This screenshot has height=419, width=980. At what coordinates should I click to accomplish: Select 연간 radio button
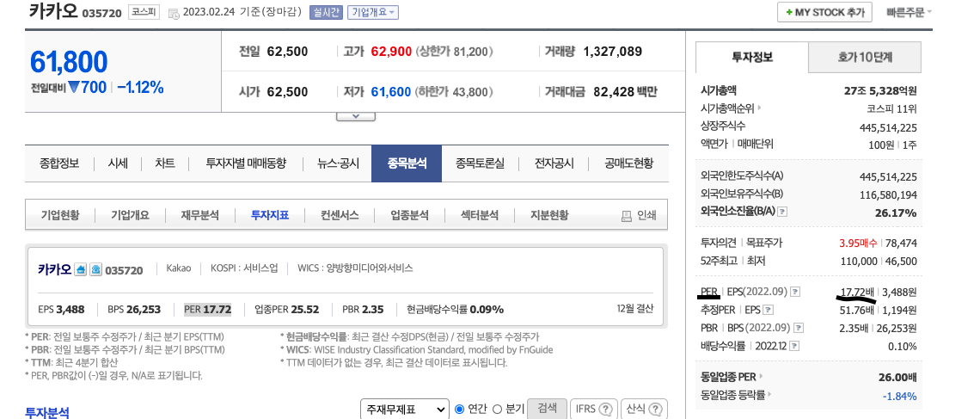[459, 409]
